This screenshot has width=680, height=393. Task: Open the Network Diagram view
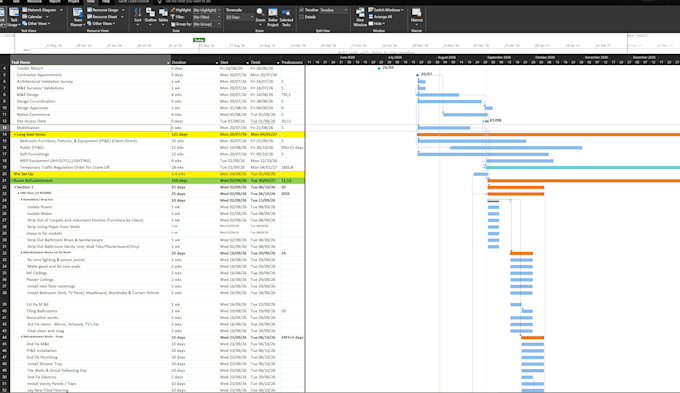click(39, 10)
